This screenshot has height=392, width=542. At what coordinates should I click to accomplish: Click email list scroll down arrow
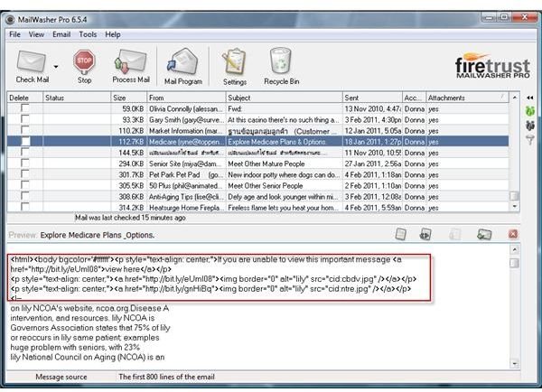point(514,206)
